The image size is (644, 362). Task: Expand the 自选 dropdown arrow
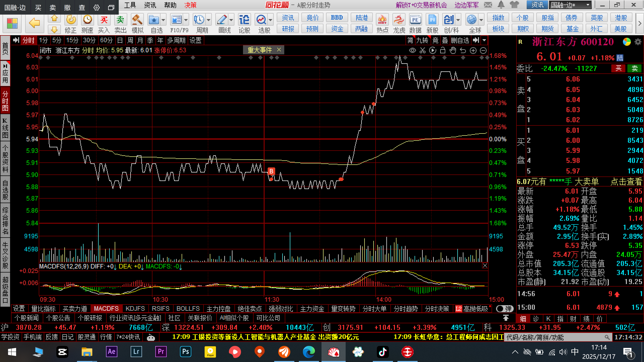click(x=163, y=20)
